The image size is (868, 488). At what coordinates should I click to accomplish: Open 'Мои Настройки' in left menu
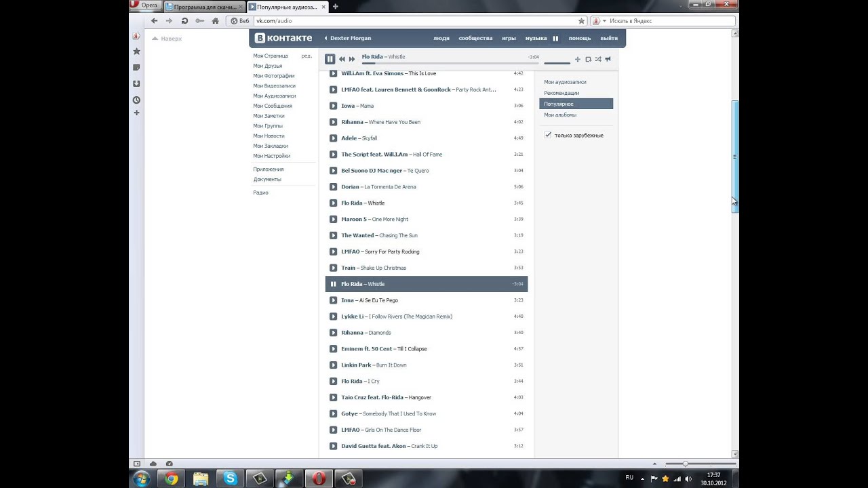click(272, 156)
